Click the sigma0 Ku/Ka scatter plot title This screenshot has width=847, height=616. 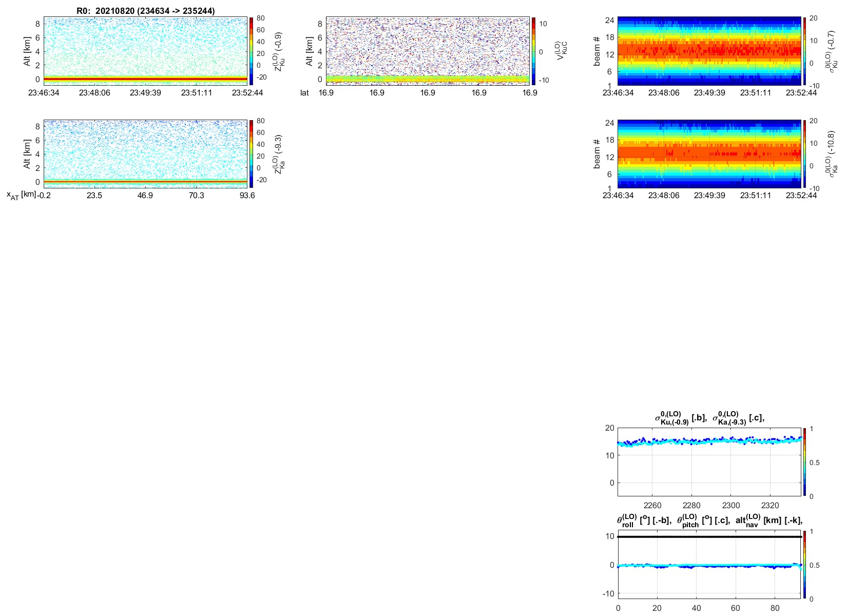tap(709, 419)
